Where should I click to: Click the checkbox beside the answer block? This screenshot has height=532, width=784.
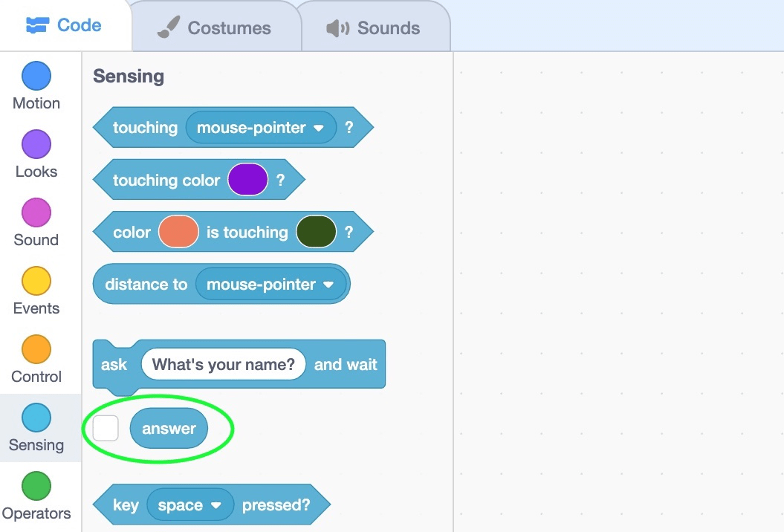(105, 427)
